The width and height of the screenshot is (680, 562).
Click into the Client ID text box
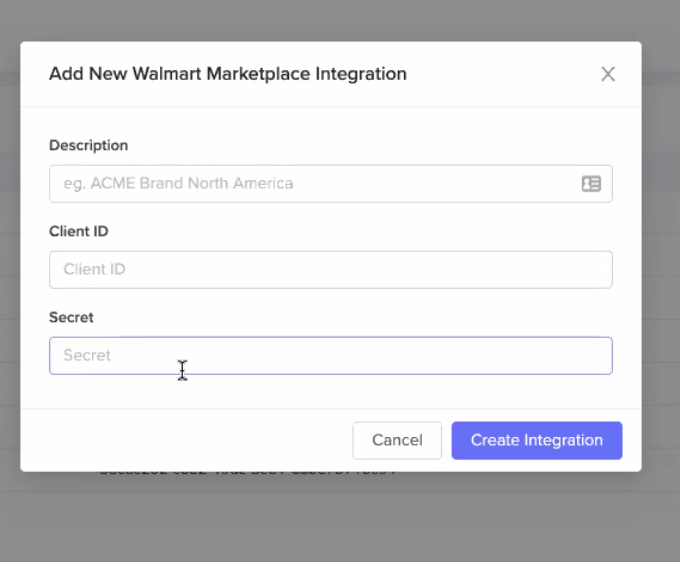330,270
